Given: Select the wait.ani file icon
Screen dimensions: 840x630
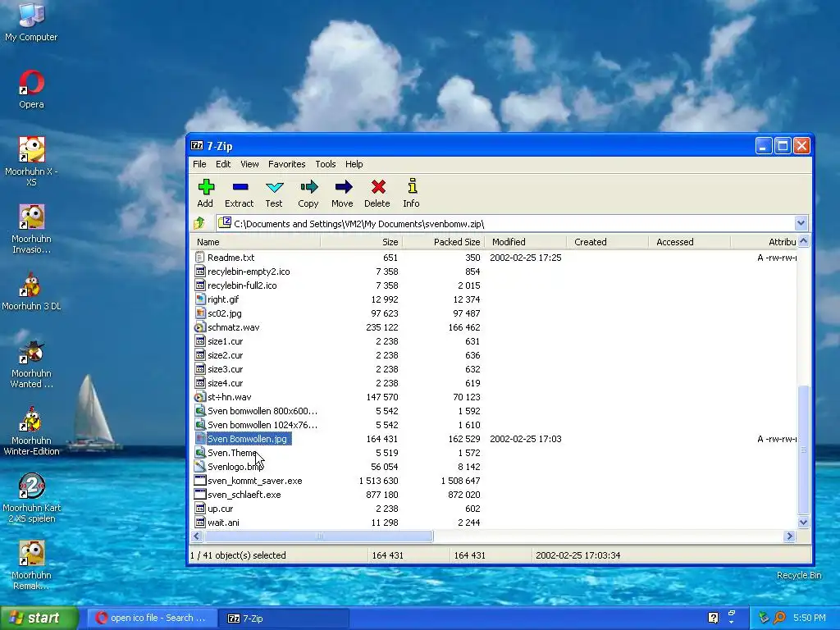Looking at the screenshot, I should coord(200,523).
